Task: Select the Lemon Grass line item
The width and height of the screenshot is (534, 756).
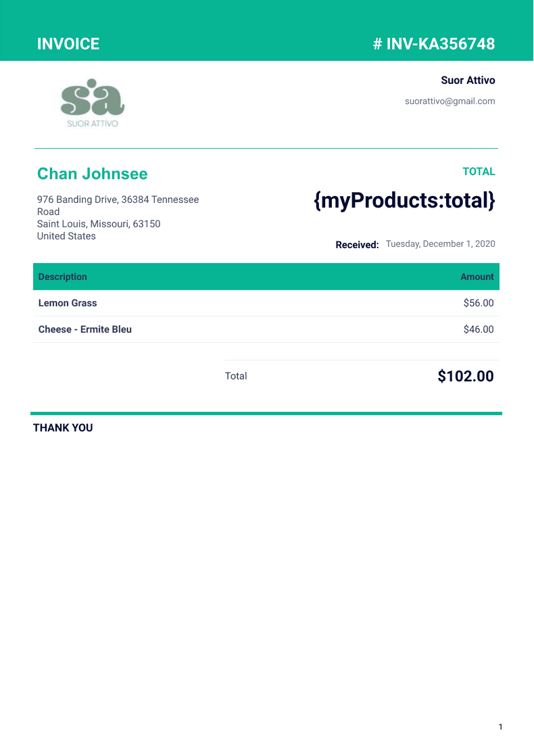Action: (68, 303)
